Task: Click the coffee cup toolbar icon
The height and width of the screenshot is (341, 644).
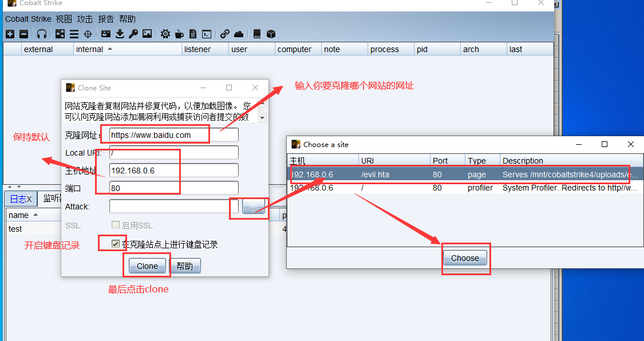Action: click(x=179, y=34)
